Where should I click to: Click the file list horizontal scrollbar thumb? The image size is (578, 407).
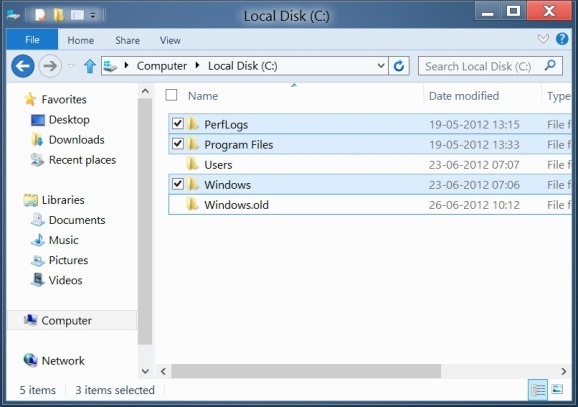[306, 371]
